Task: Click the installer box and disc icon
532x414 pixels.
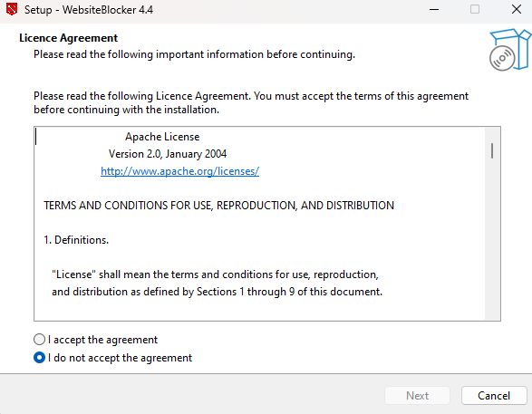Action: [x=510, y=50]
